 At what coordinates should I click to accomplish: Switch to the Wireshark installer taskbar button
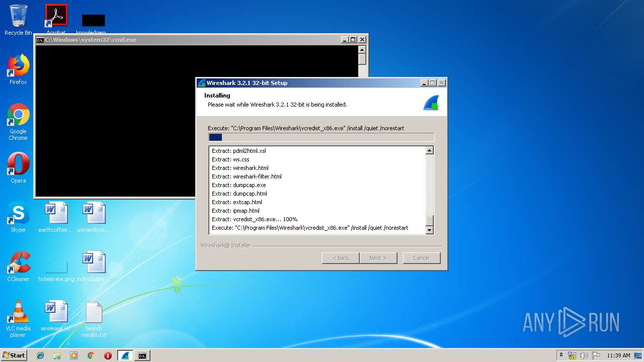tap(125, 355)
